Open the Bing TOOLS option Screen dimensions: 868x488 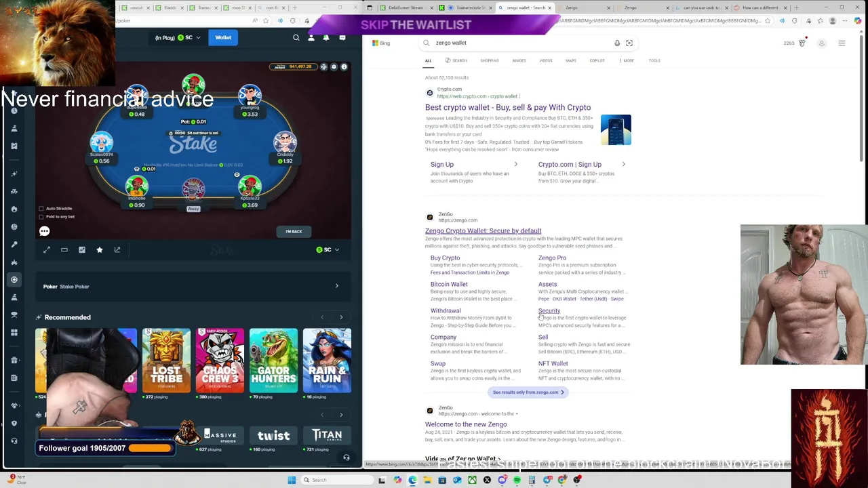pyautogui.click(x=654, y=61)
